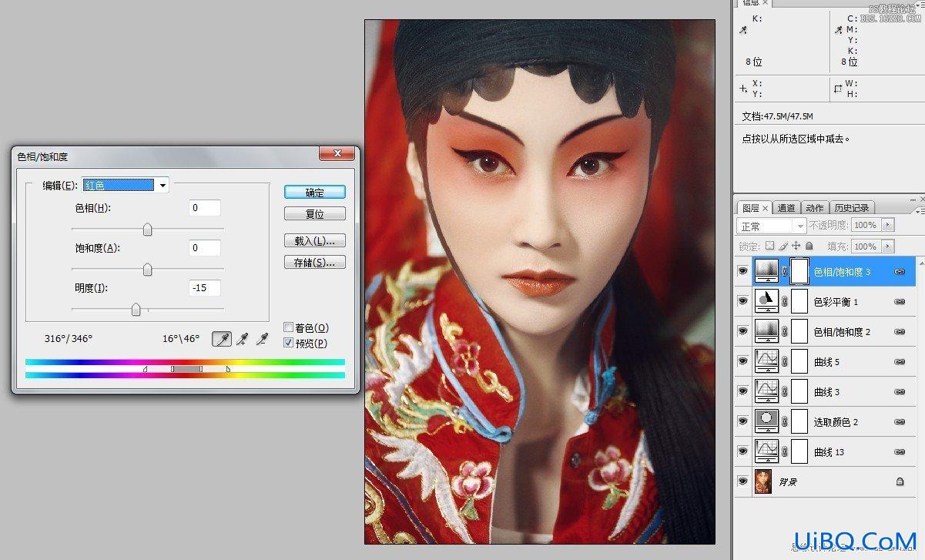Click the 明度 lightness slider handle
The width and height of the screenshot is (925, 560).
point(136,310)
